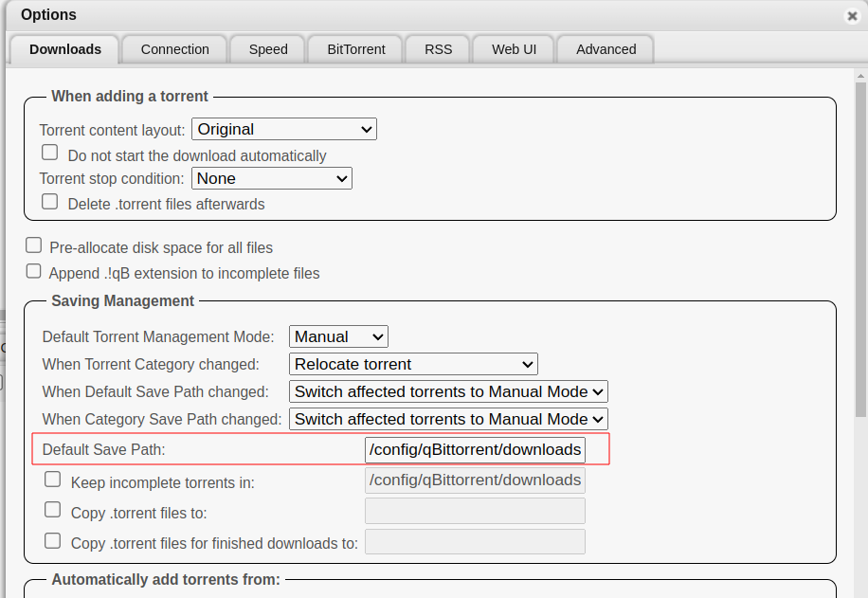
Task: Toggle Delete .torrent files afterwards
Action: [50, 201]
